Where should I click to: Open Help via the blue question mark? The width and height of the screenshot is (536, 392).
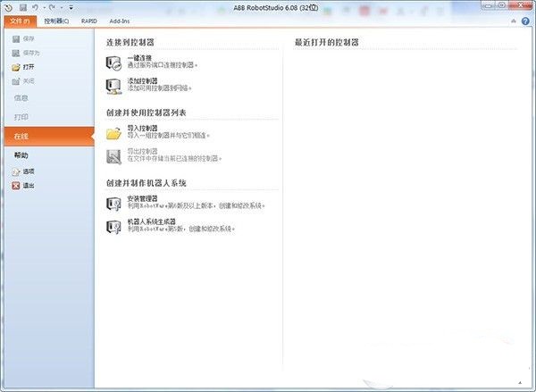[525, 21]
